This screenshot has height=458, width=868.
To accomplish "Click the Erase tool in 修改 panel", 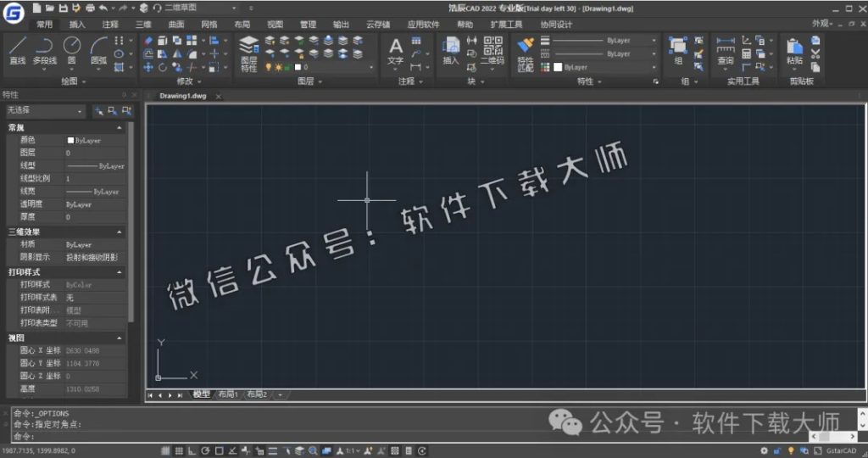I will (148, 41).
